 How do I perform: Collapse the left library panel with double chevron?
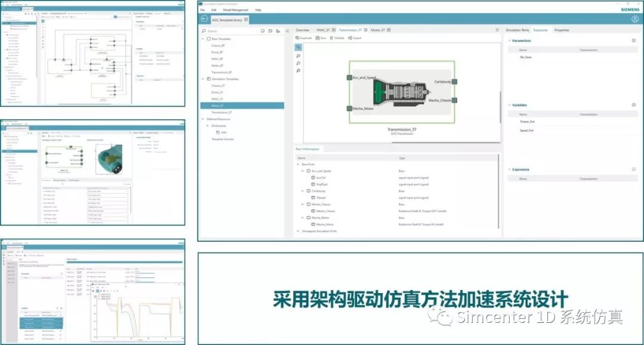[287, 31]
